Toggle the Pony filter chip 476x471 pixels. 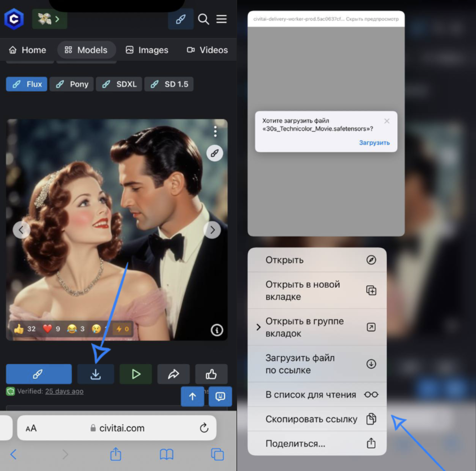pyautogui.click(x=72, y=84)
